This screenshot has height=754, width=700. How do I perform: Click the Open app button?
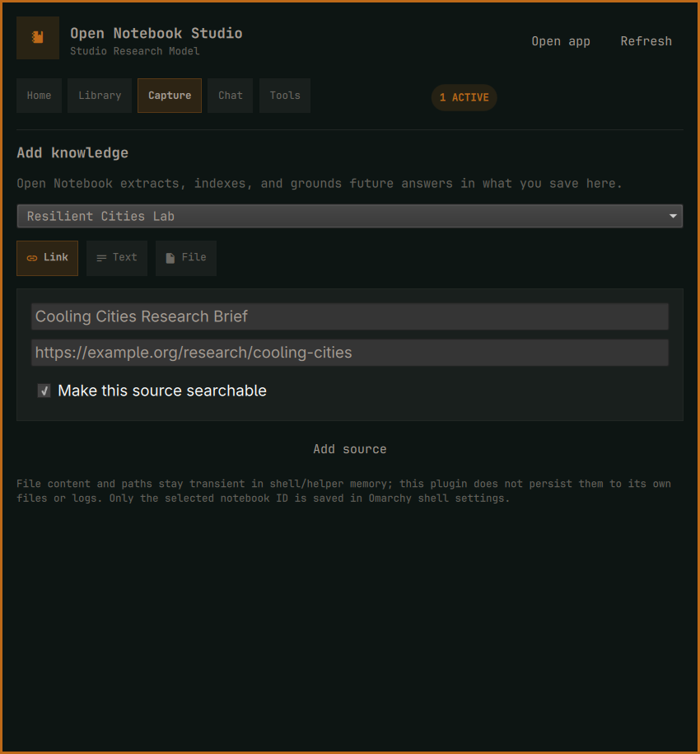(x=561, y=41)
